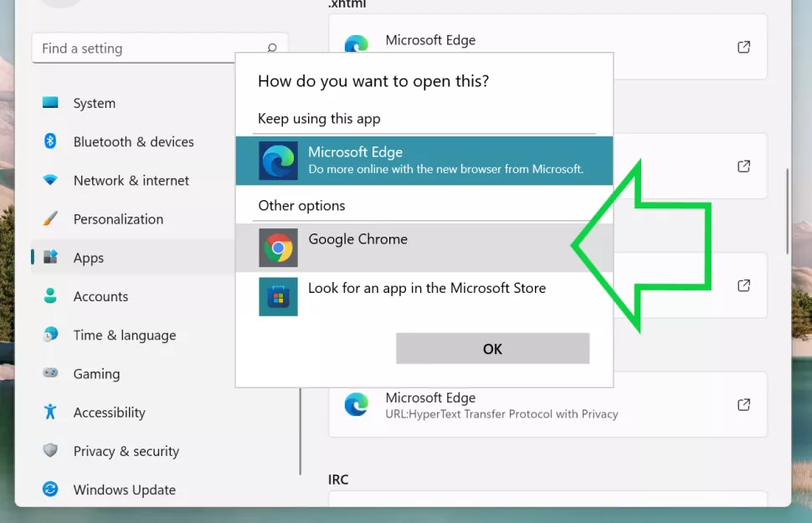812x523 pixels.
Task: Click the System monitor icon in sidebar
Action: click(50, 103)
